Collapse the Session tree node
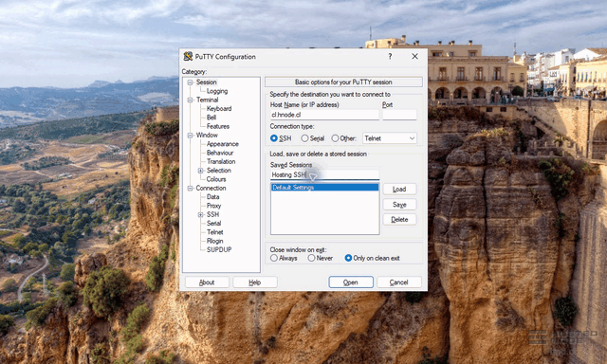Viewport: 607px width, 364px height. [190, 82]
